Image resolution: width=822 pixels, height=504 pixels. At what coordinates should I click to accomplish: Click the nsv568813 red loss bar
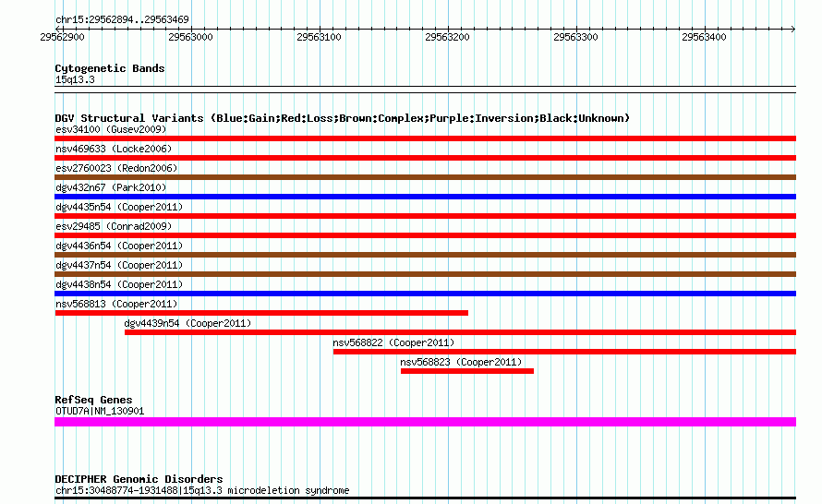point(261,313)
